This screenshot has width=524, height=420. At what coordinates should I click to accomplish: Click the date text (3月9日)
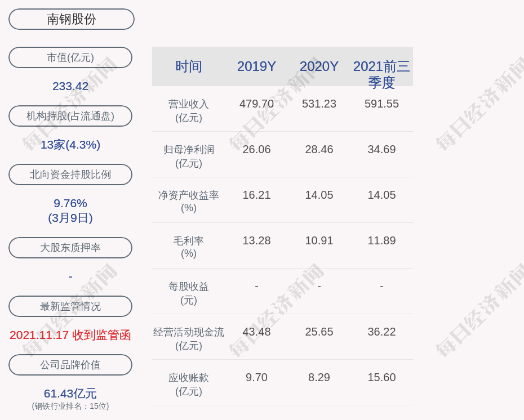point(70,218)
